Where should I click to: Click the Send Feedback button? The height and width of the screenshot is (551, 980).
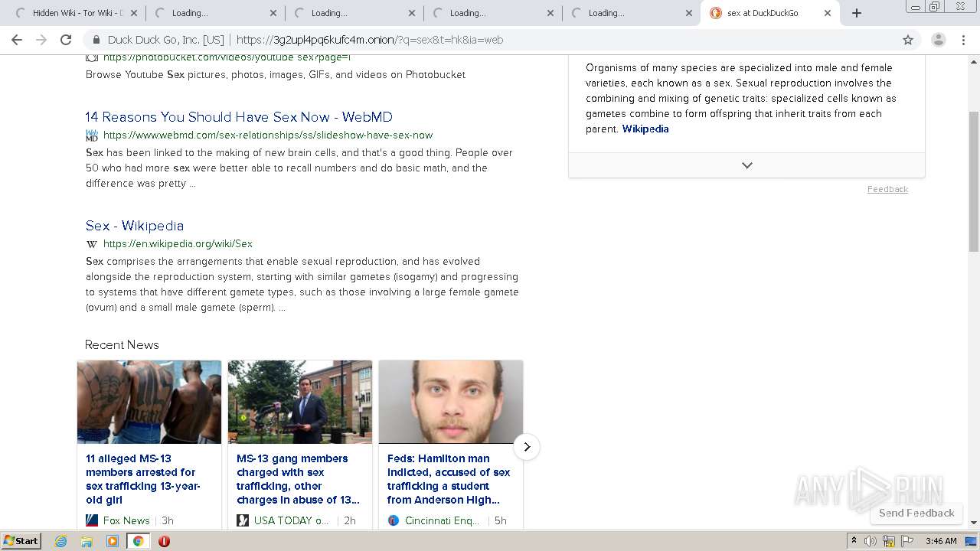[916, 513]
